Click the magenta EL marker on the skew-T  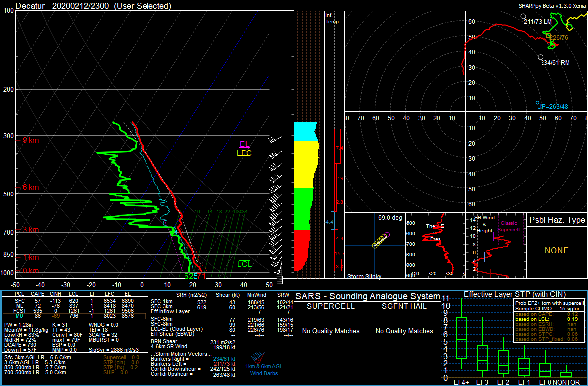pyautogui.click(x=245, y=145)
